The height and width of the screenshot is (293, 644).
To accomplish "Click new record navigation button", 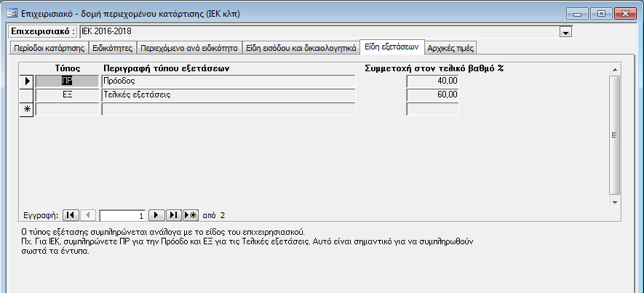I will pos(191,215).
